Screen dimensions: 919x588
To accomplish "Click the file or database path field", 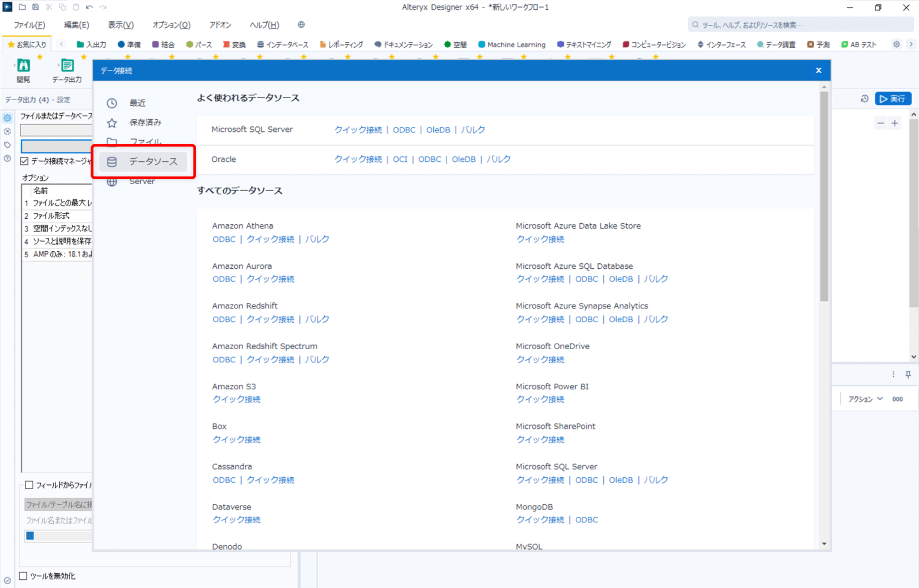I will [x=56, y=130].
